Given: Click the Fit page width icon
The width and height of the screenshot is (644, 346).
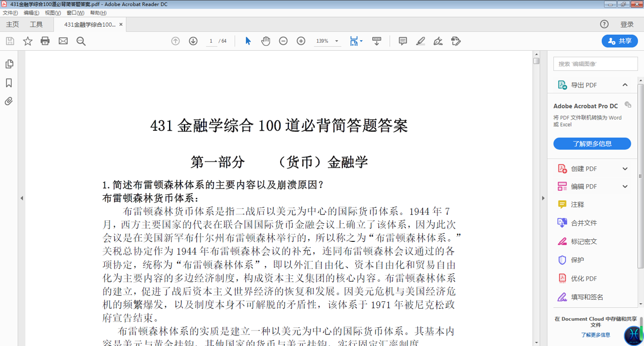Looking at the screenshot, I should pyautogui.click(x=354, y=41).
